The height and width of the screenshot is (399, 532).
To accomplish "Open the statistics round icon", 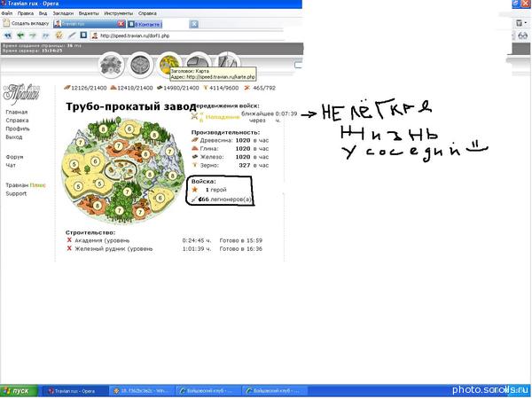I will 198,62.
